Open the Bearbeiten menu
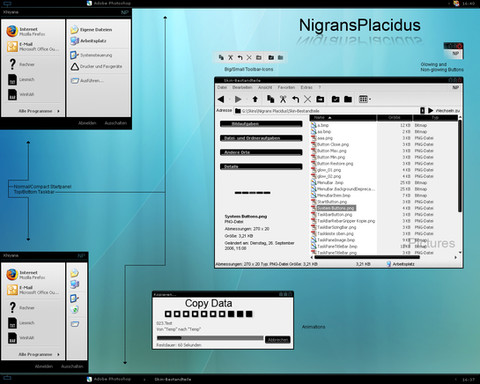The image size is (480, 384). (242, 87)
